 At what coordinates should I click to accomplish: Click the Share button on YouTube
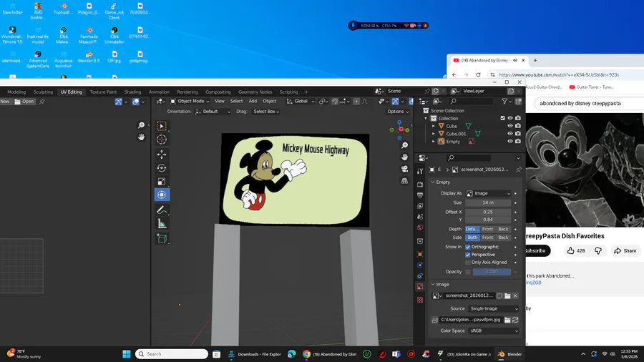click(625, 251)
